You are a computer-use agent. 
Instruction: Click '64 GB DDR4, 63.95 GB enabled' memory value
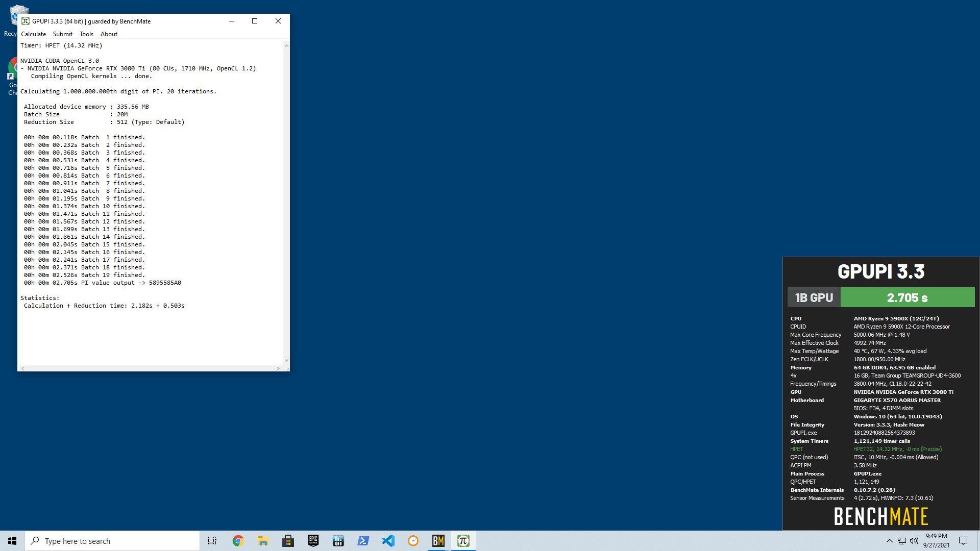pos(894,367)
